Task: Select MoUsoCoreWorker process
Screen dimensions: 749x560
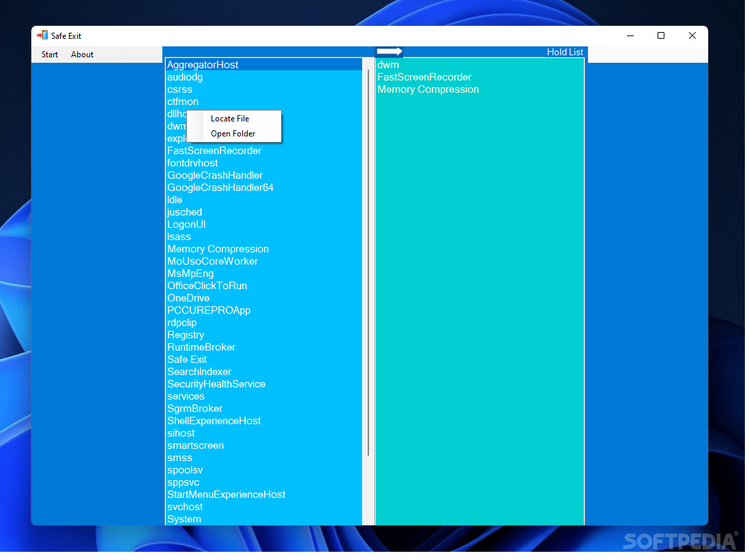Action: [x=265, y=262]
